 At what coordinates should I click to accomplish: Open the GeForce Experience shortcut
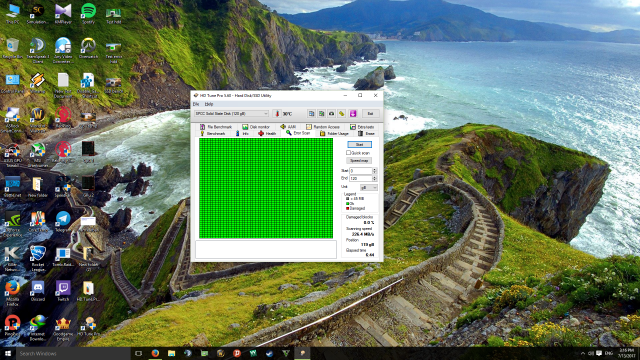click(x=13, y=224)
